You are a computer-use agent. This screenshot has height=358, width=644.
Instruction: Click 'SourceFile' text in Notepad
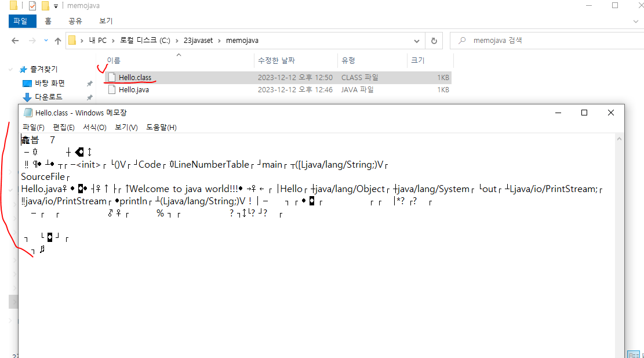43,177
